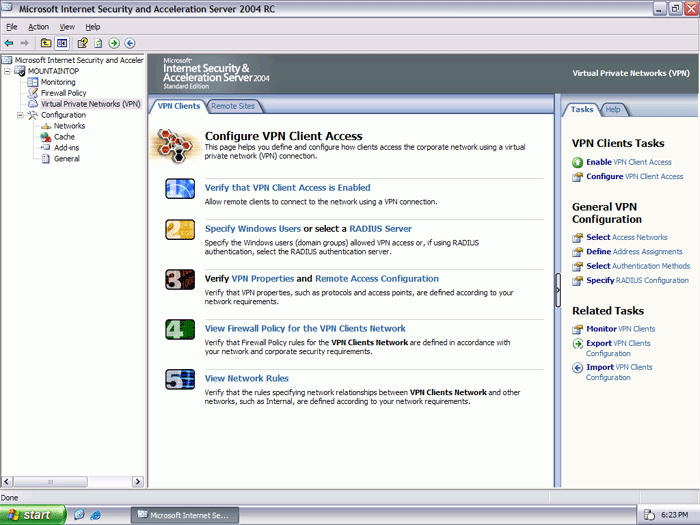The image size is (700, 525).
Task: Open the Windows Start menu
Action: pos(33,515)
